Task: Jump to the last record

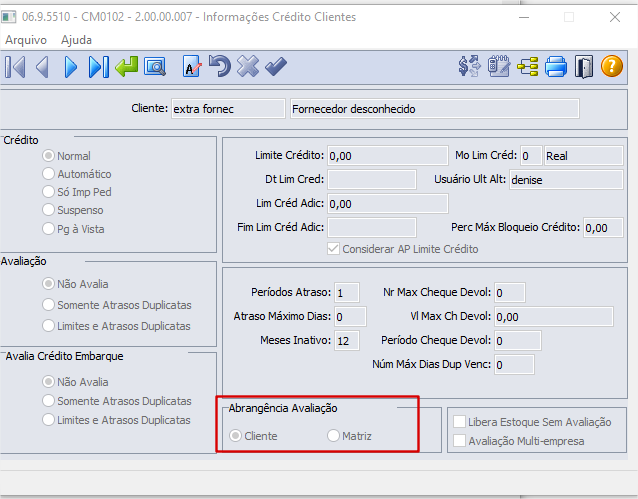Action: pos(99,67)
